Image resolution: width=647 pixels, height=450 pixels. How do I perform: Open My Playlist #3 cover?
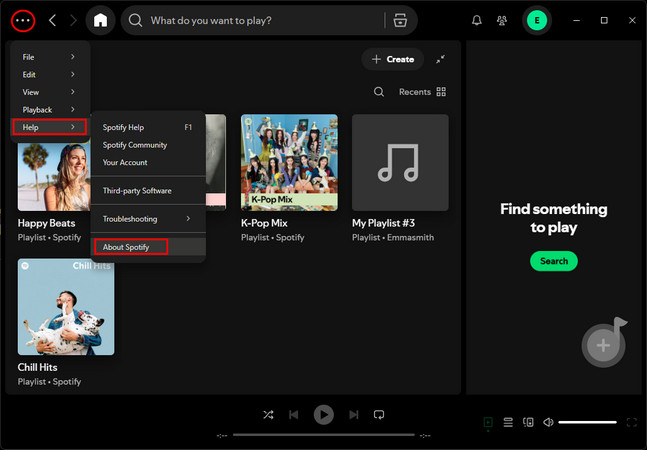point(400,163)
